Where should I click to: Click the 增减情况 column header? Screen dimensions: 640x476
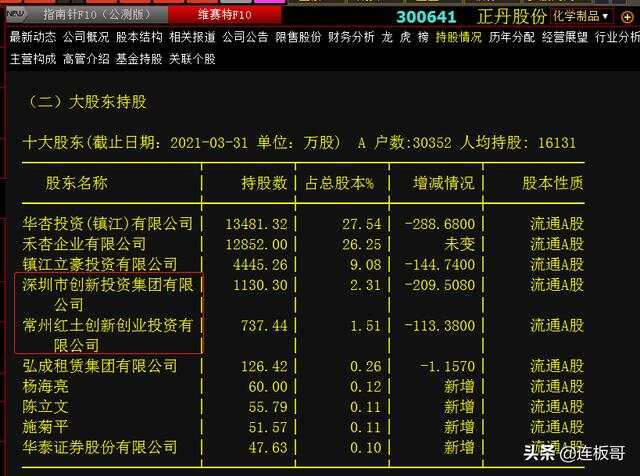(444, 183)
